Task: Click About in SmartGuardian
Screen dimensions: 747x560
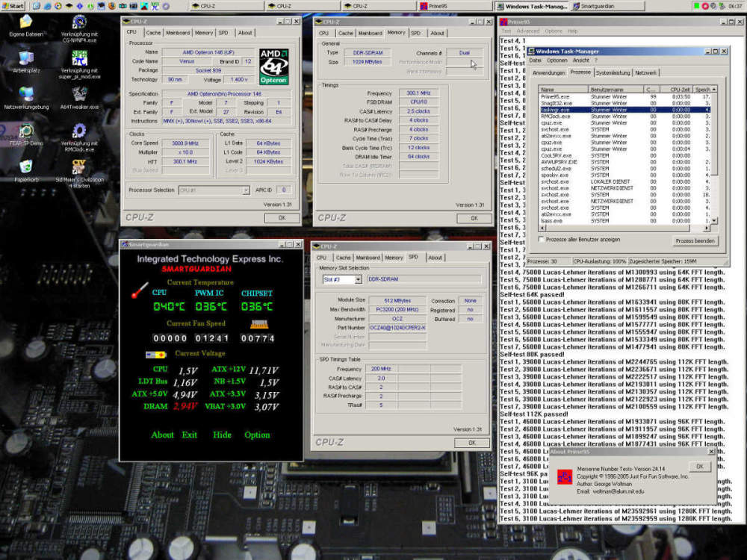Action: pos(162,435)
